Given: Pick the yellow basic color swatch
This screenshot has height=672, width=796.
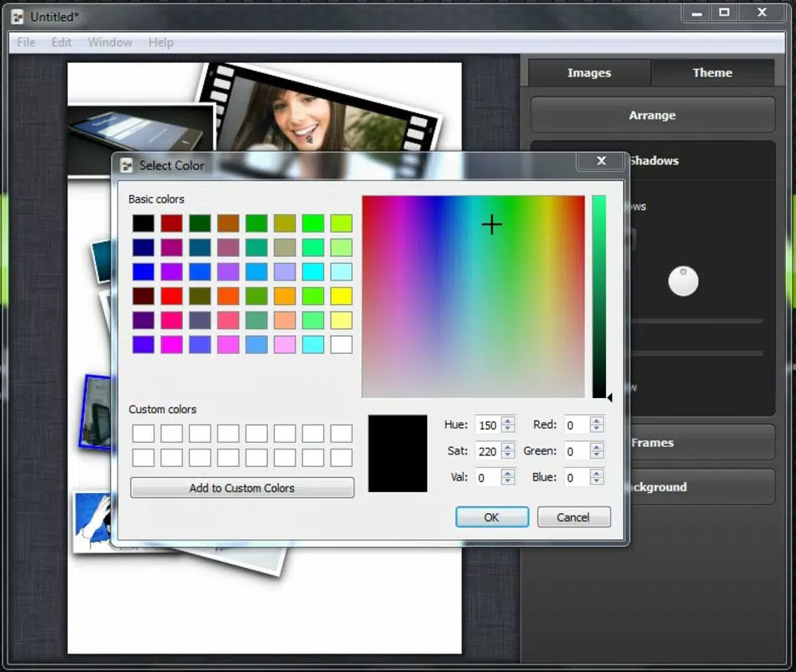Looking at the screenshot, I should click(x=341, y=296).
